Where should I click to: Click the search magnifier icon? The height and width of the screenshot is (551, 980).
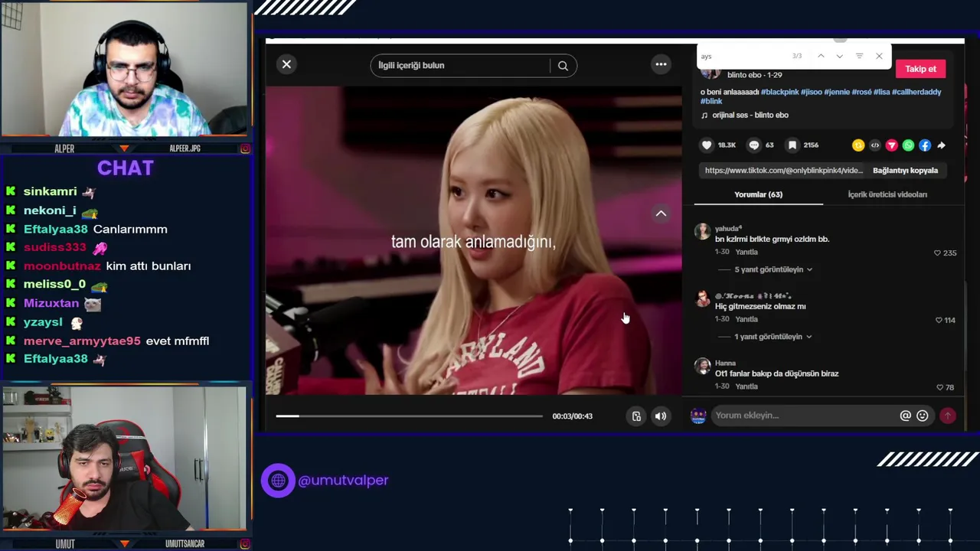[563, 66]
